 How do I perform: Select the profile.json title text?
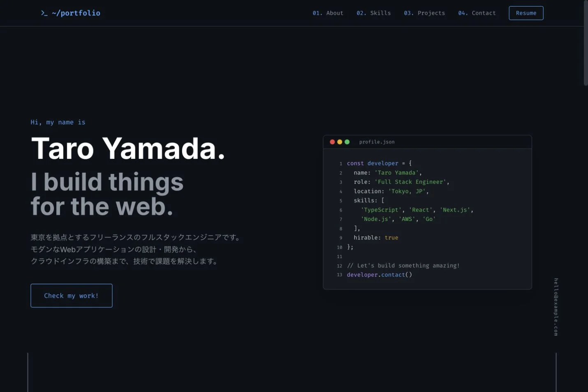(x=377, y=142)
